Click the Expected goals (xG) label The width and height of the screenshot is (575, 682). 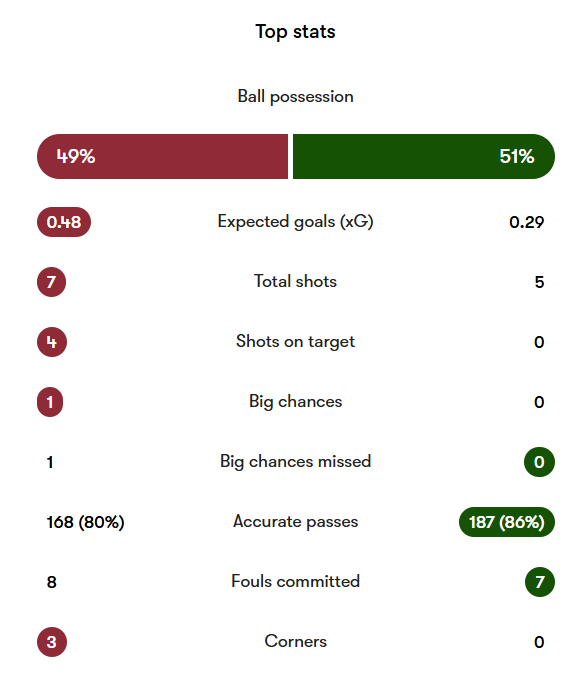point(295,222)
